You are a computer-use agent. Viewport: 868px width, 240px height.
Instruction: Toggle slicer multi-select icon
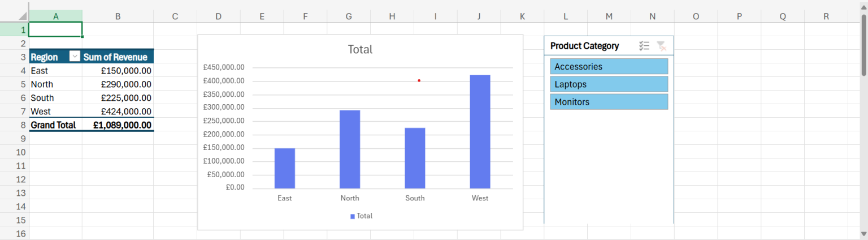click(x=644, y=46)
